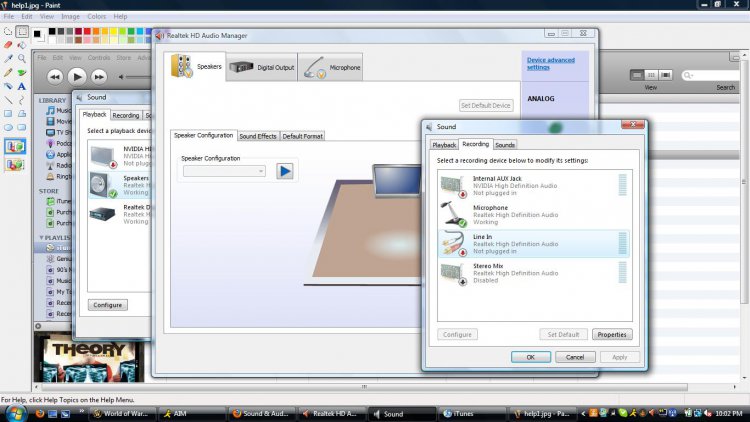
Task: Open the Speakers tab in Realtek Audio Manager
Action: [x=195, y=67]
